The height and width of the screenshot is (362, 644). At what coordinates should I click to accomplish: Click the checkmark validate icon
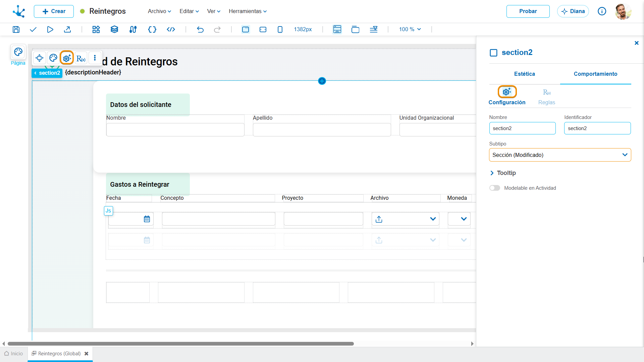[x=33, y=29]
